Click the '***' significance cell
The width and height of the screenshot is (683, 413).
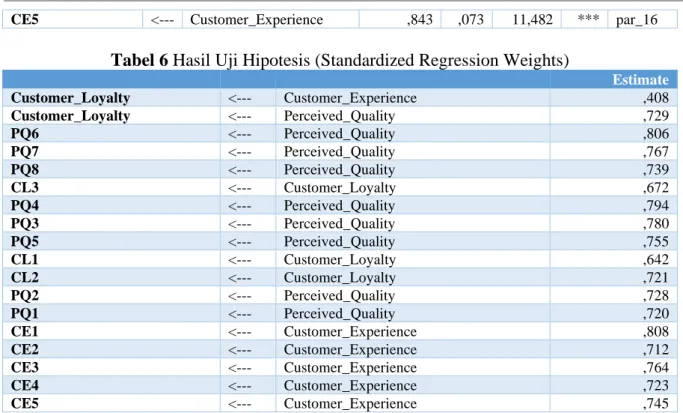(588, 19)
